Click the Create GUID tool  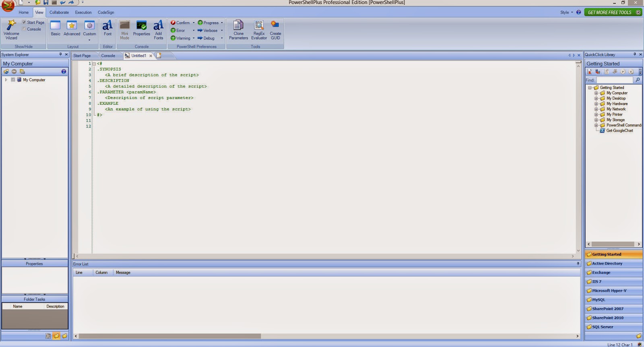[x=275, y=30]
